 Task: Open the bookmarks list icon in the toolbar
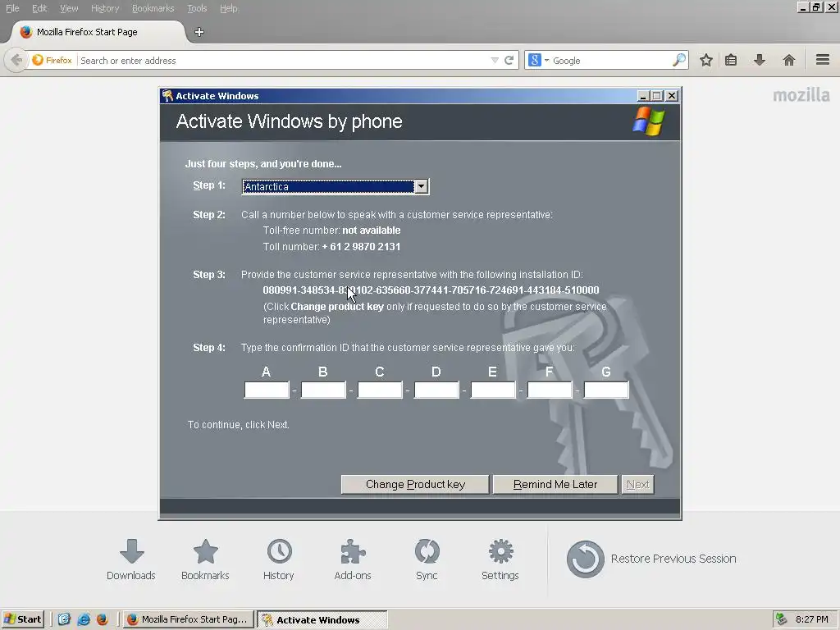click(x=731, y=60)
